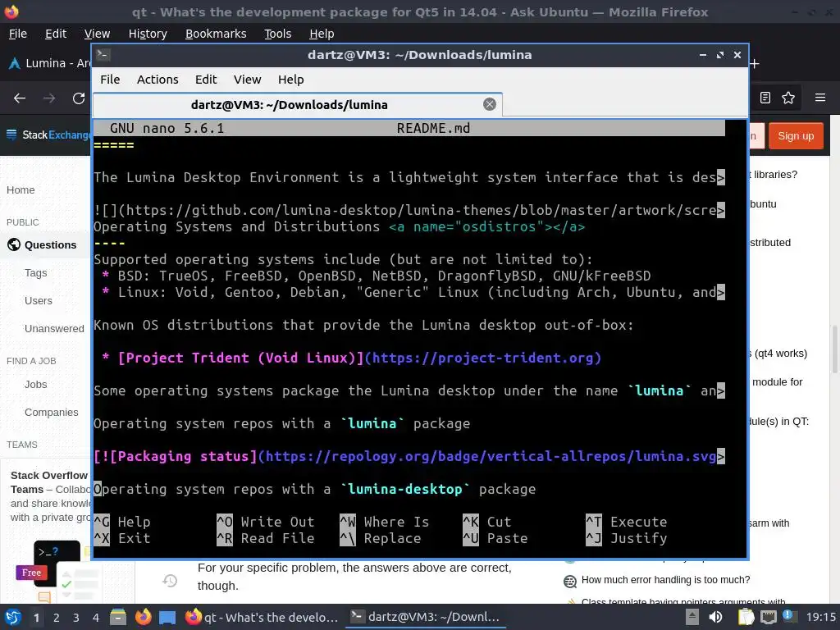Close the terminal tab dartz@VM3

pos(489,104)
